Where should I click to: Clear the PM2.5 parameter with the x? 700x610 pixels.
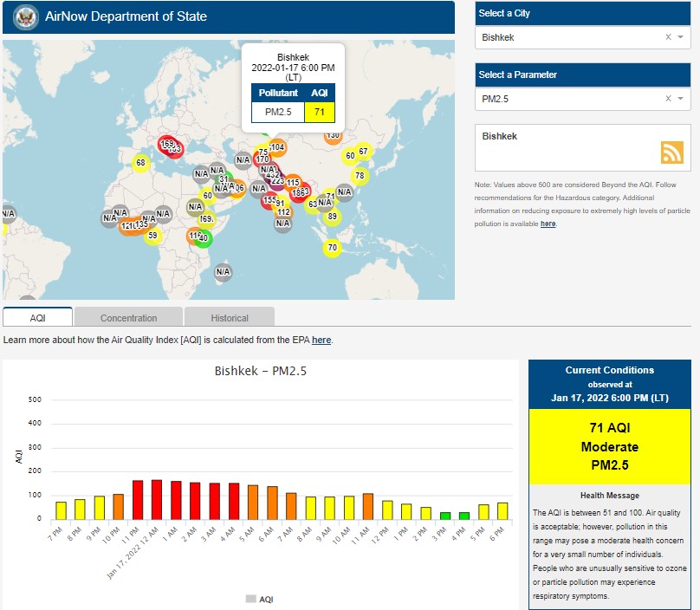(x=668, y=99)
